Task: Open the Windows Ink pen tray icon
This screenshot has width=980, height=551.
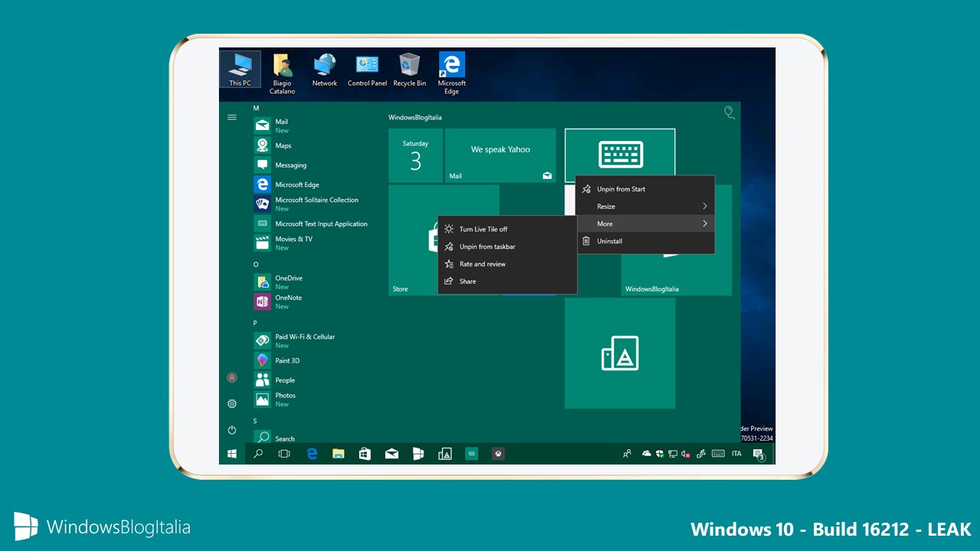Action: (x=701, y=454)
